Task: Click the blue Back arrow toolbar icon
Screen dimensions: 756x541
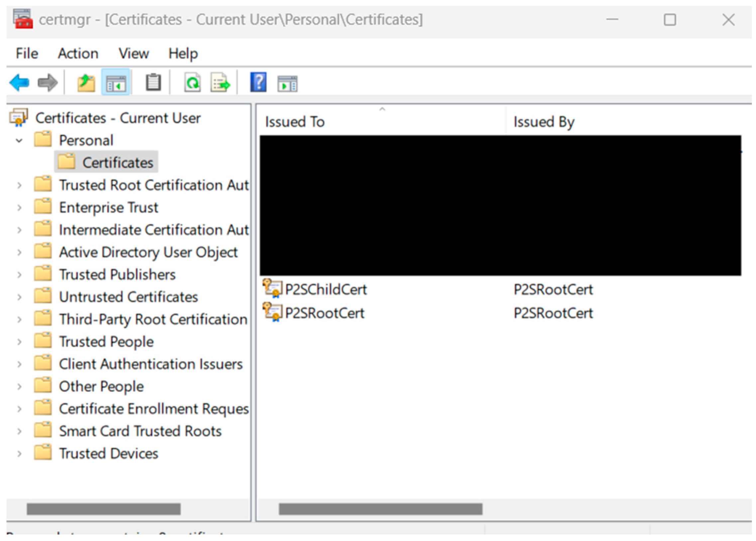Action: [x=19, y=82]
